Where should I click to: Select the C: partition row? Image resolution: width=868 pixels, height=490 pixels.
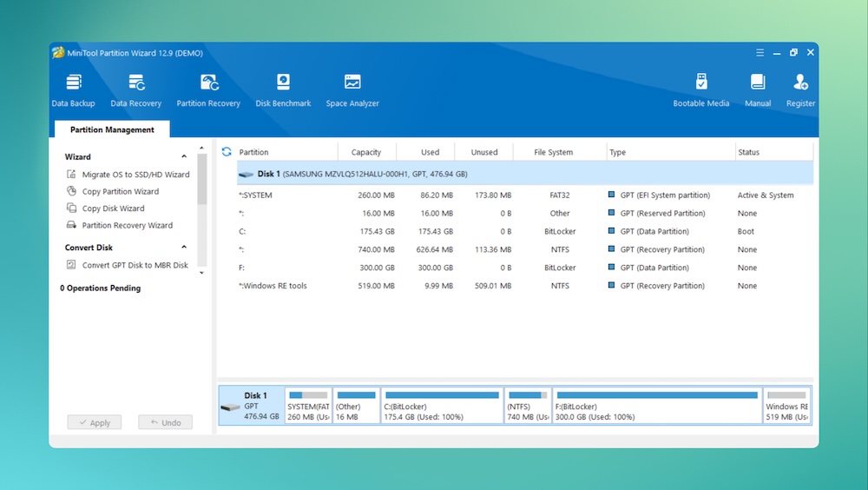[x=525, y=231]
